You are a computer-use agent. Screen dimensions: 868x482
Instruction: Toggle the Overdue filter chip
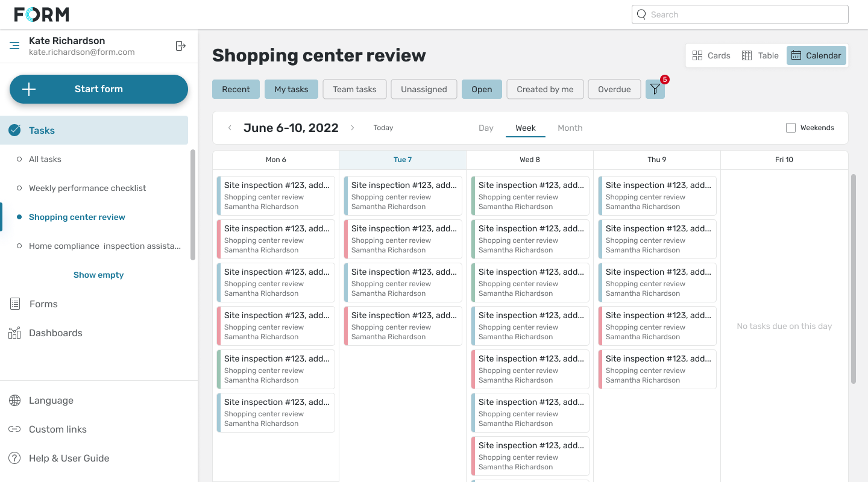click(614, 89)
